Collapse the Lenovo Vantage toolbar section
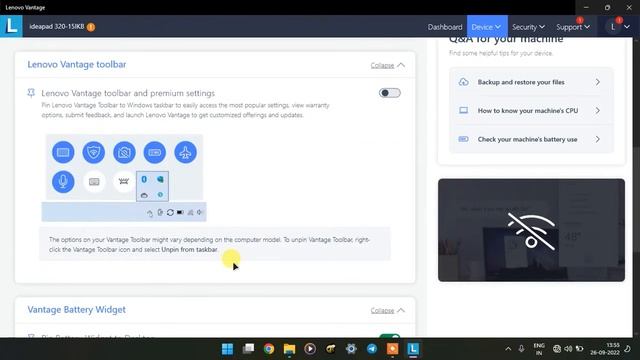 (387, 65)
